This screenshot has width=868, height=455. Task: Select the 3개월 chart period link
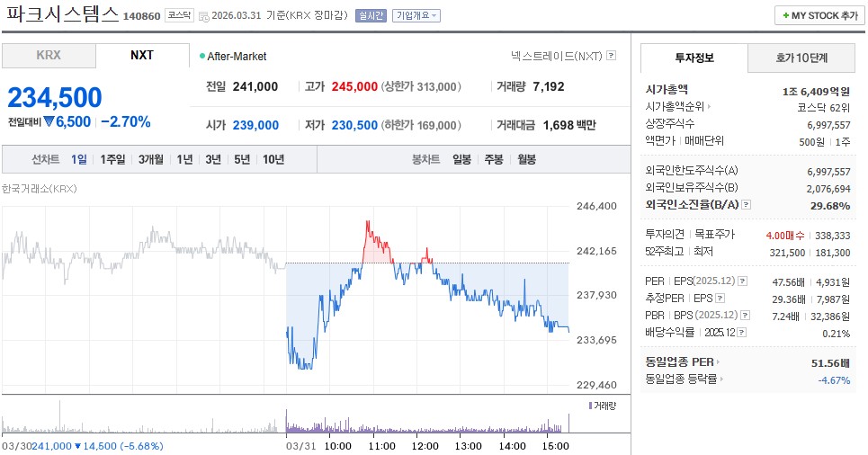click(151, 159)
